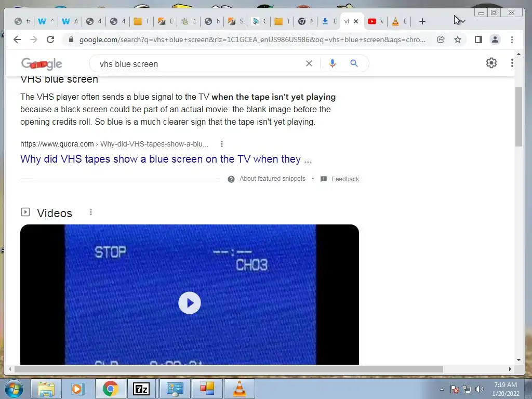Click the Chrome taskbar icon

point(110,389)
